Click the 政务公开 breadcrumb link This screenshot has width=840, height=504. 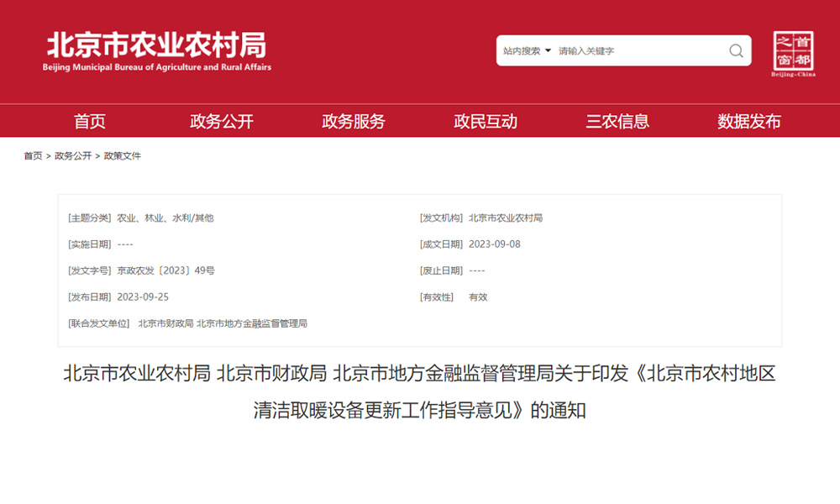tap(73, 156)
